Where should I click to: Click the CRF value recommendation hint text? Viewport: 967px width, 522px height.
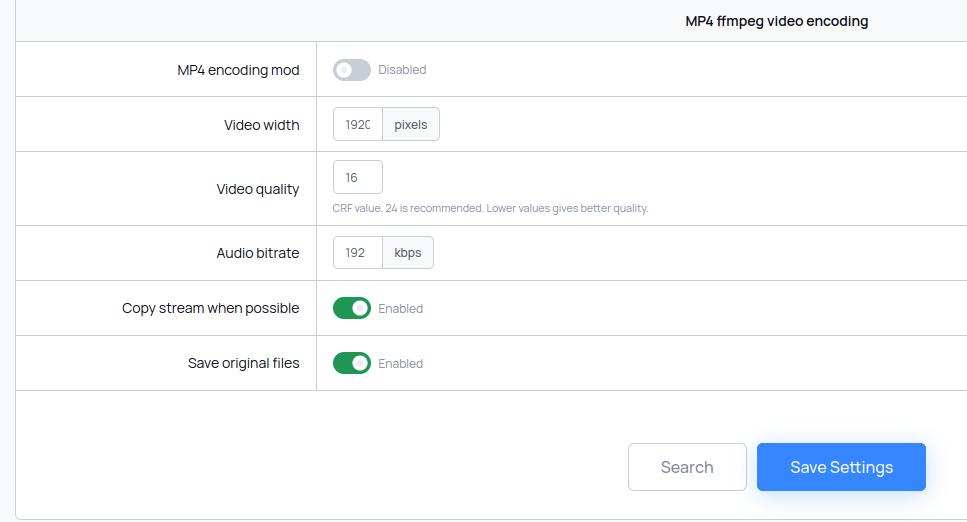point(490,209)
